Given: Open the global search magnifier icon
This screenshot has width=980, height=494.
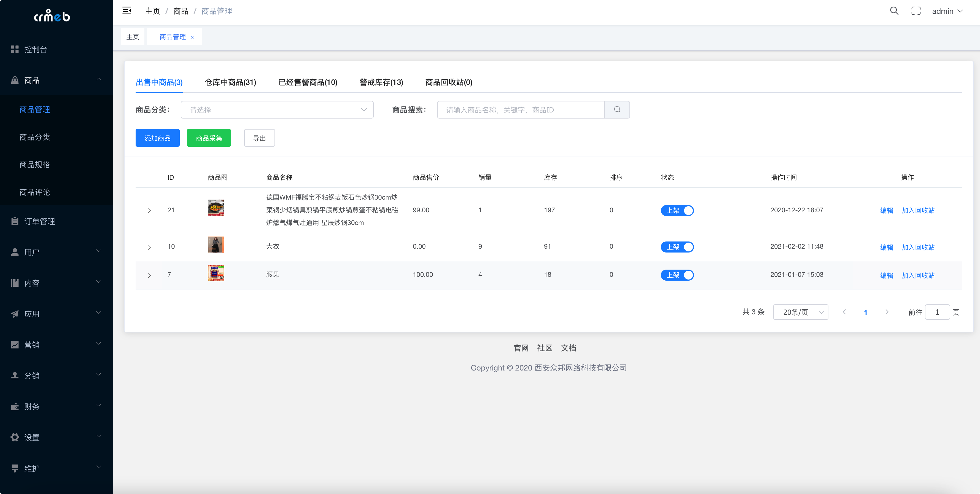Looking at the screenshot, I should coord(894,11).
